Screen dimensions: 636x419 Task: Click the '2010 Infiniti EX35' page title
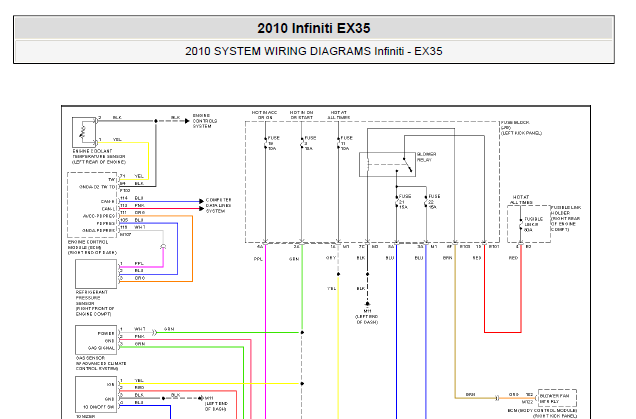point(314,28)
